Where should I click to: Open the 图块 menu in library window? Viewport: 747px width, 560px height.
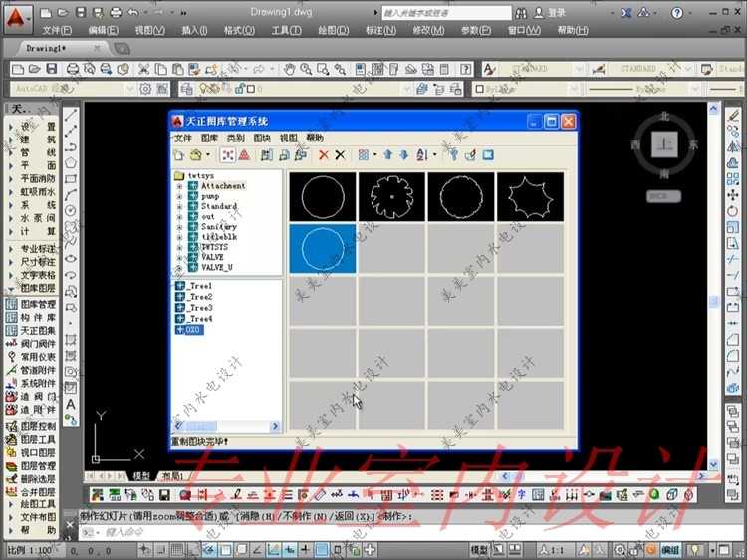pos(262,138)
